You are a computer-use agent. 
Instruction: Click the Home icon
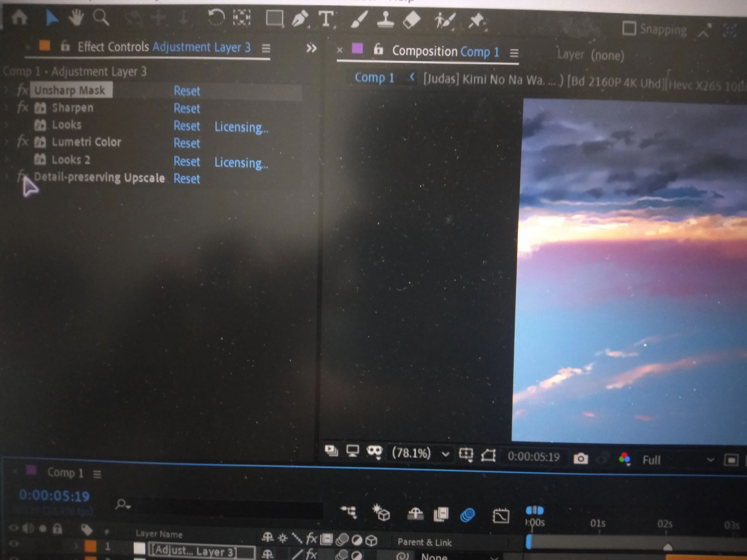click(19, 17)
